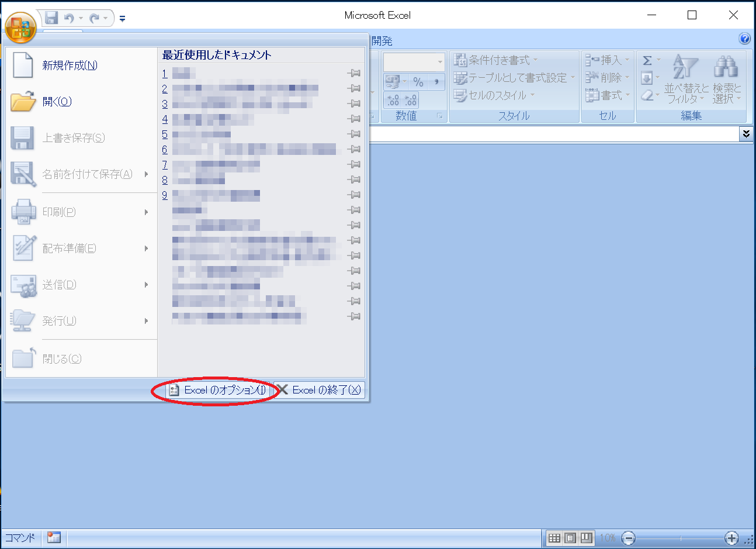The image size is (756, 549).
Task: Open 数値 group dialog launcher
Action: click(439, 116)
